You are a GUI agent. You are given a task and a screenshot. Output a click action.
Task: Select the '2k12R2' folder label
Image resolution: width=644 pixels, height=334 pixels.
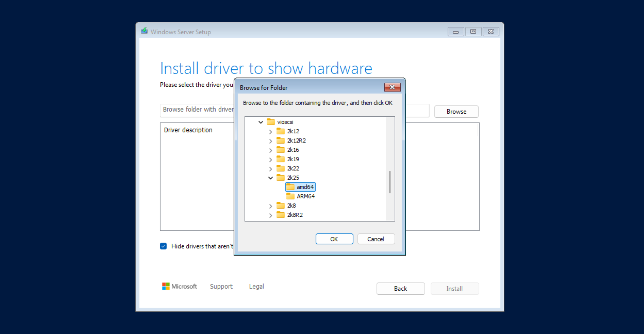[296, 141]
